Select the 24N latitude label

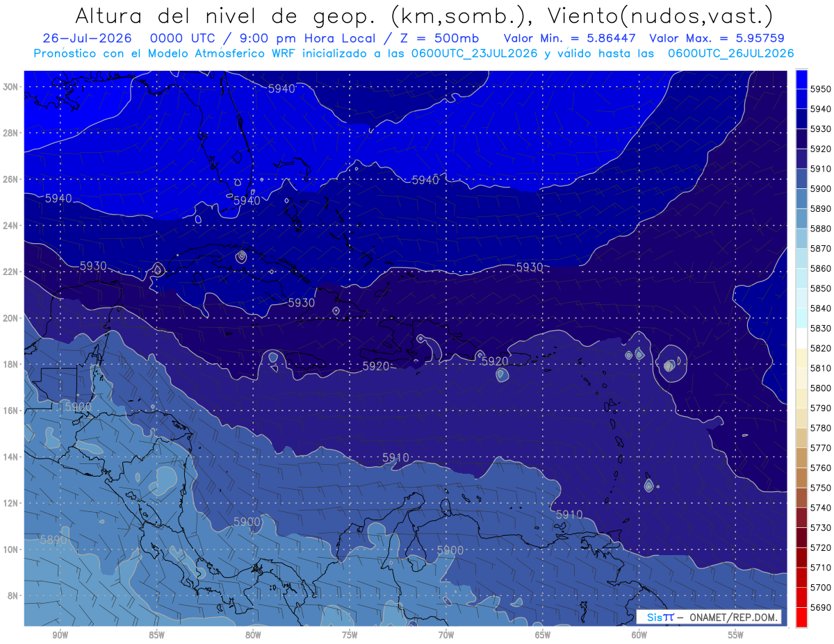click(10, 225)
